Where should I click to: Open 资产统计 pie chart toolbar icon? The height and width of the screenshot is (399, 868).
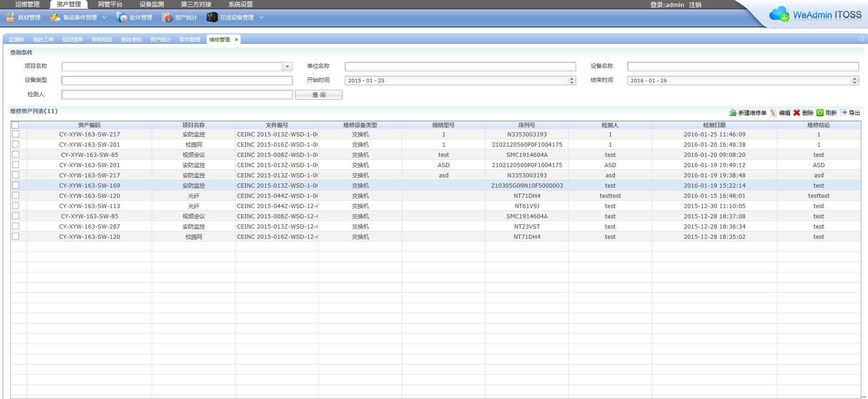point(167,17)
